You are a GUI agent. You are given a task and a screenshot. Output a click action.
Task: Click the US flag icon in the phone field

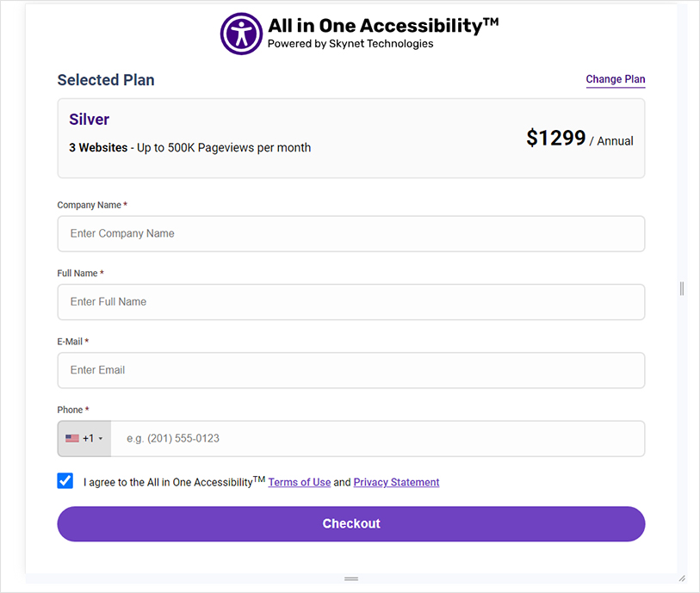coord(72,438)
